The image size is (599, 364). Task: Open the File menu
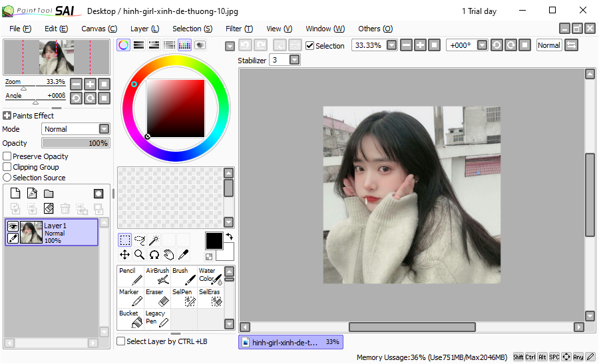click(20, 29)
